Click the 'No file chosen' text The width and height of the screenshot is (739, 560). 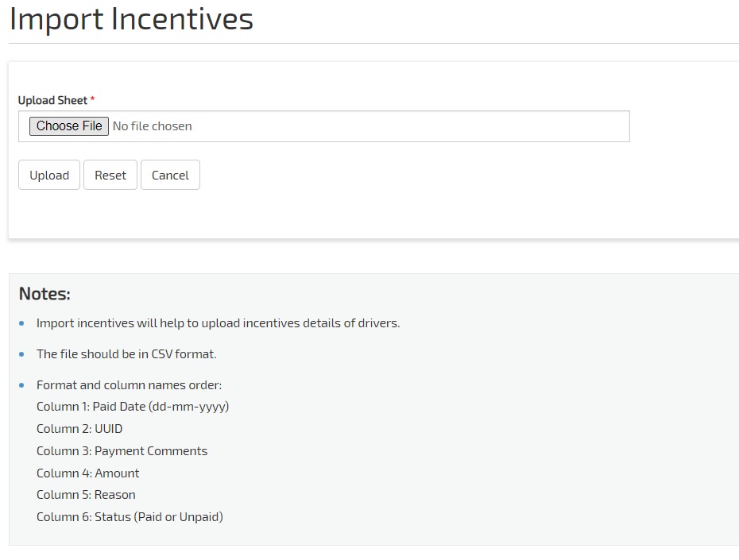pos(152,126)
